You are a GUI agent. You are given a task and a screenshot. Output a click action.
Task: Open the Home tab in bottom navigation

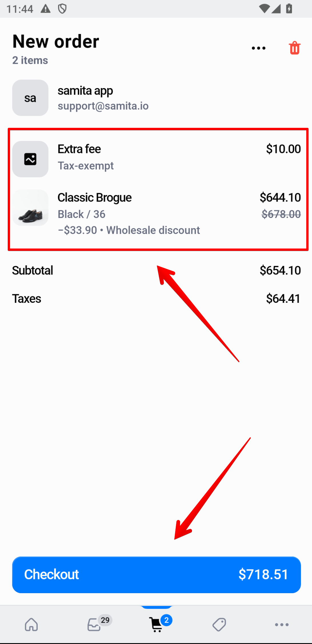click(31, 624)
